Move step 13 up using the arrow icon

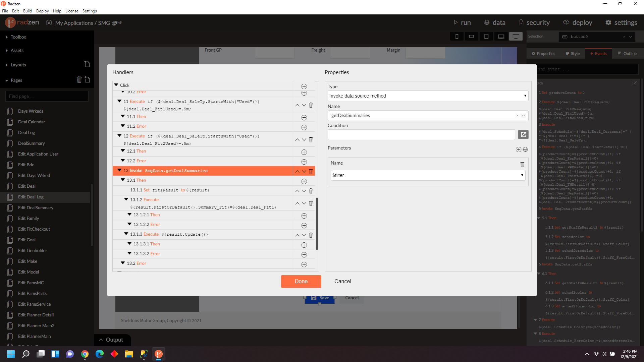pos(297,171)
